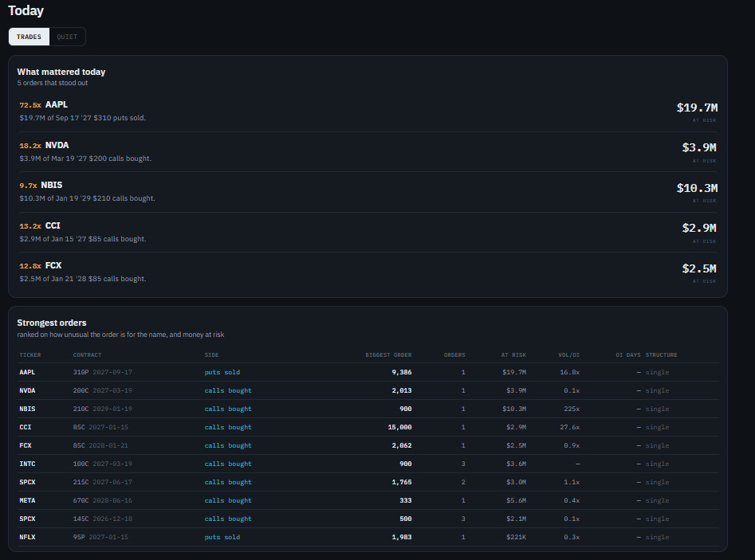Screen dimensions: 755x560
Task: Click the CONTRACT column header
Action: 87,355
